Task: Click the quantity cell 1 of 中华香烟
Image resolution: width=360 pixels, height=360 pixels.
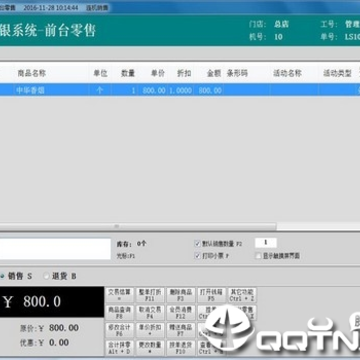Action: [x=133, y=90]
